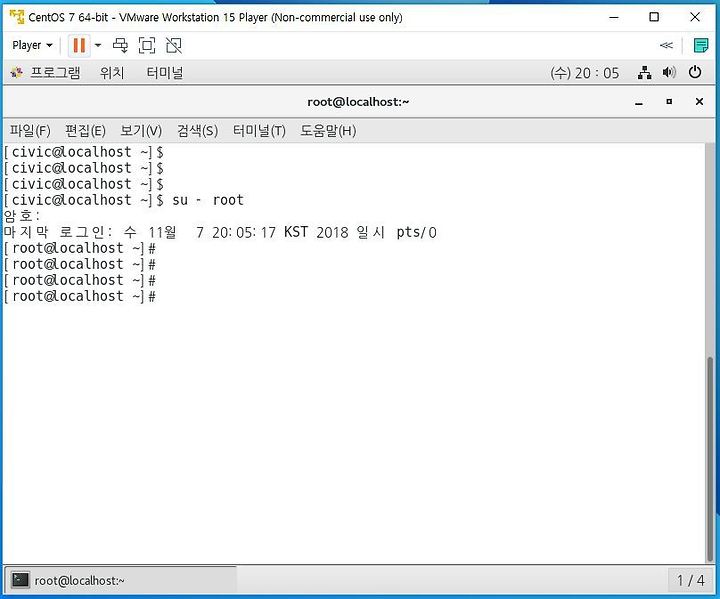Expand the power options arrow next to pause

click(98, 45)
